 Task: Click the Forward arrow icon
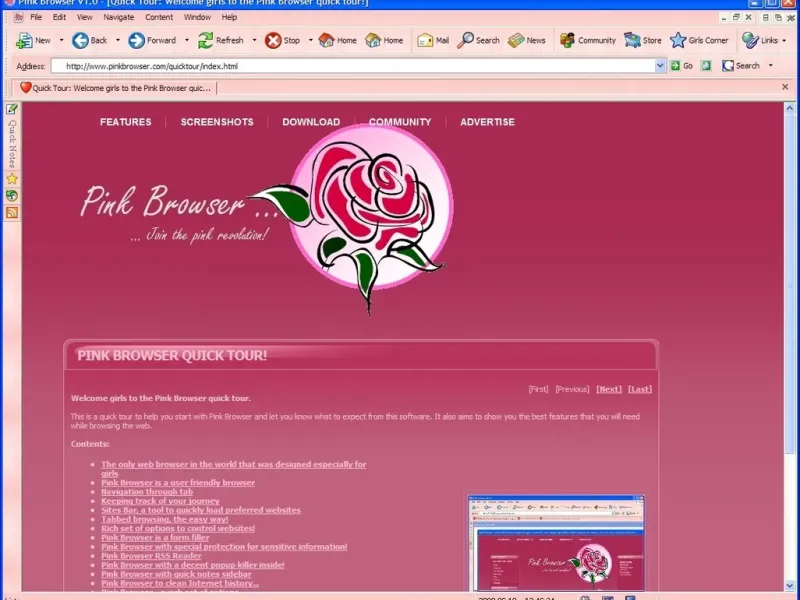coord(136,40)
